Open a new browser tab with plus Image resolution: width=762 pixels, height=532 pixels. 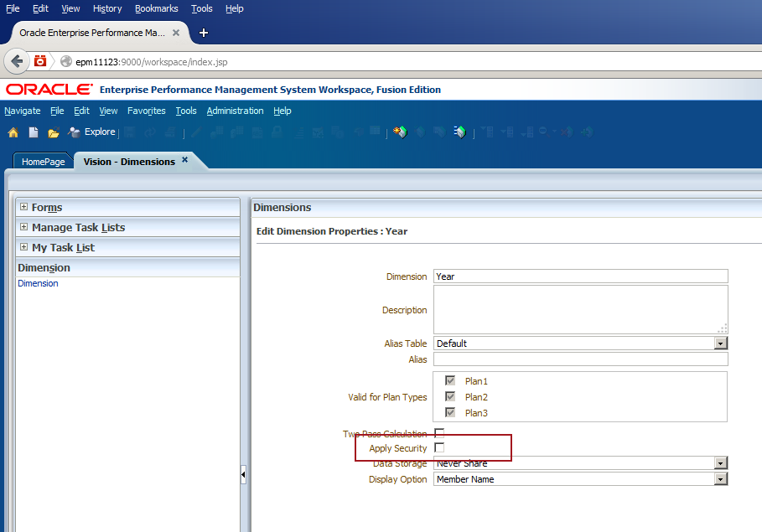click(x=204, y=33)
